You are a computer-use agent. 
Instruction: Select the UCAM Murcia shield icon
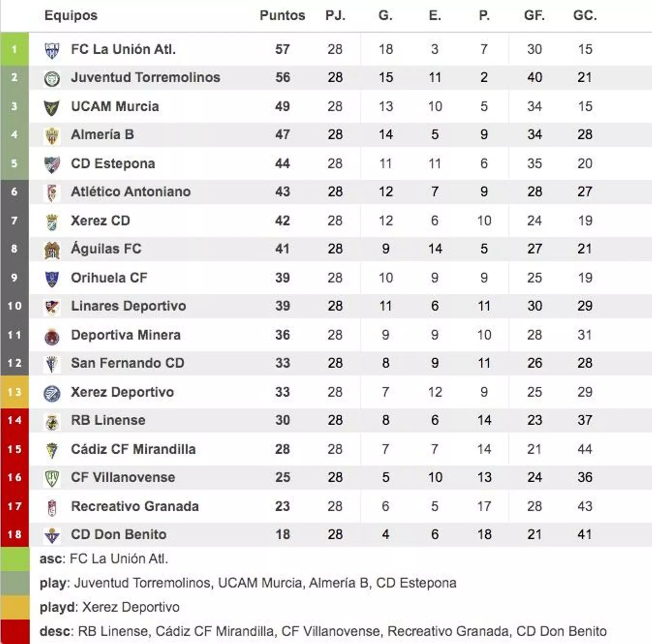point(52,107)
